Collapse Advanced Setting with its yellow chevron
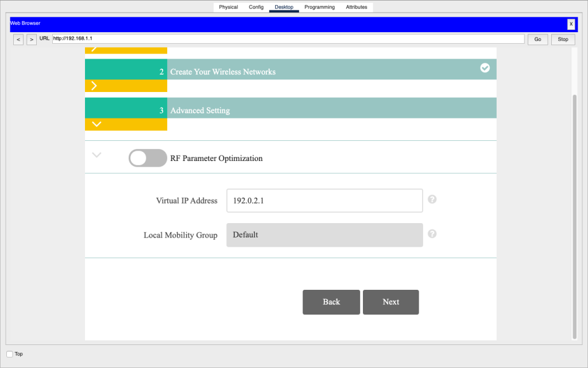Screen dimensions: 588x368 pyautogui.click(x=96, y=124)
